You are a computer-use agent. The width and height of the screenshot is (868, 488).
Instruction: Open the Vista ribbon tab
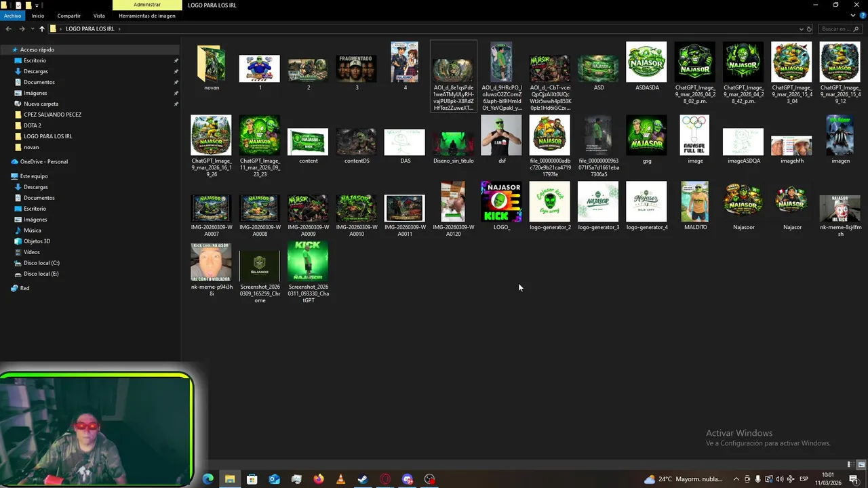99,16
